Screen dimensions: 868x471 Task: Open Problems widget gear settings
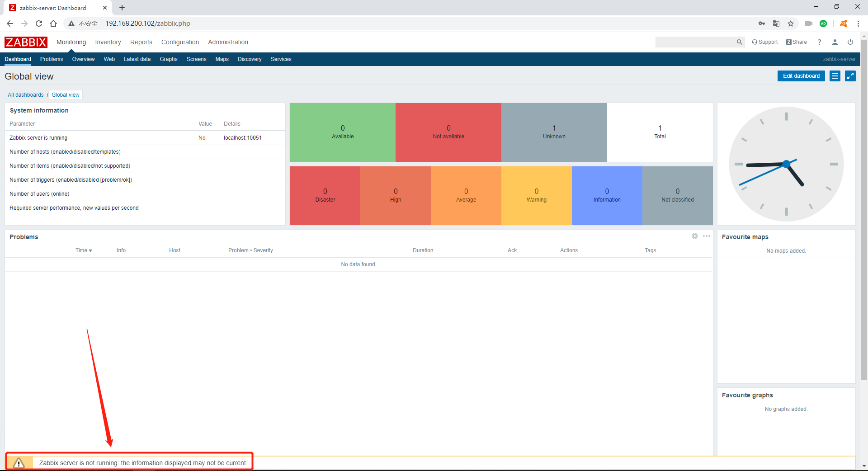(695, 236)
